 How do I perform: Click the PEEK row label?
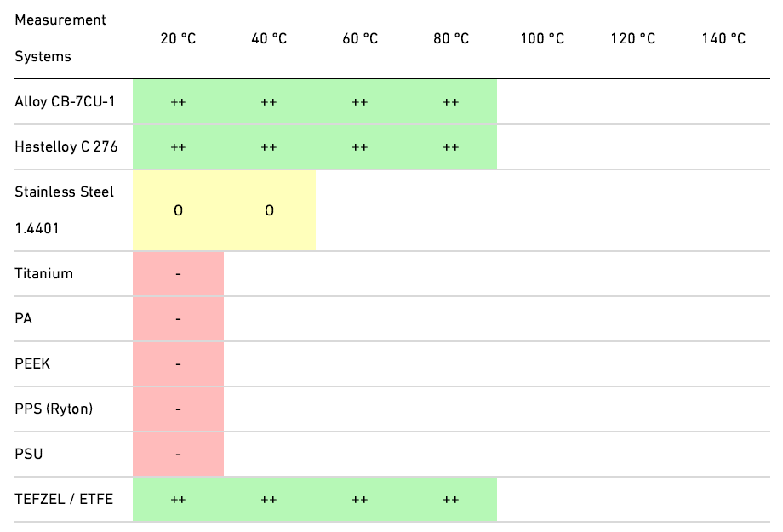[32, 364]
